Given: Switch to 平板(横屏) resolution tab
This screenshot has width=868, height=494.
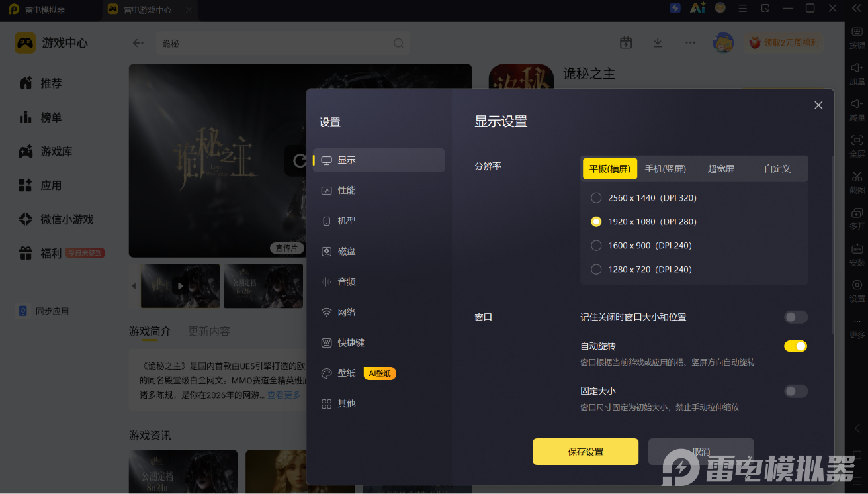Looking at the screenshot, I should pyautogui.click(x=610, y=169).
